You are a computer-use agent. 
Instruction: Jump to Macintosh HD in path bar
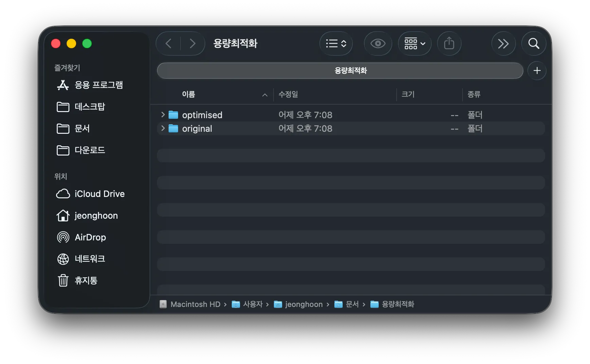[195, 304]
